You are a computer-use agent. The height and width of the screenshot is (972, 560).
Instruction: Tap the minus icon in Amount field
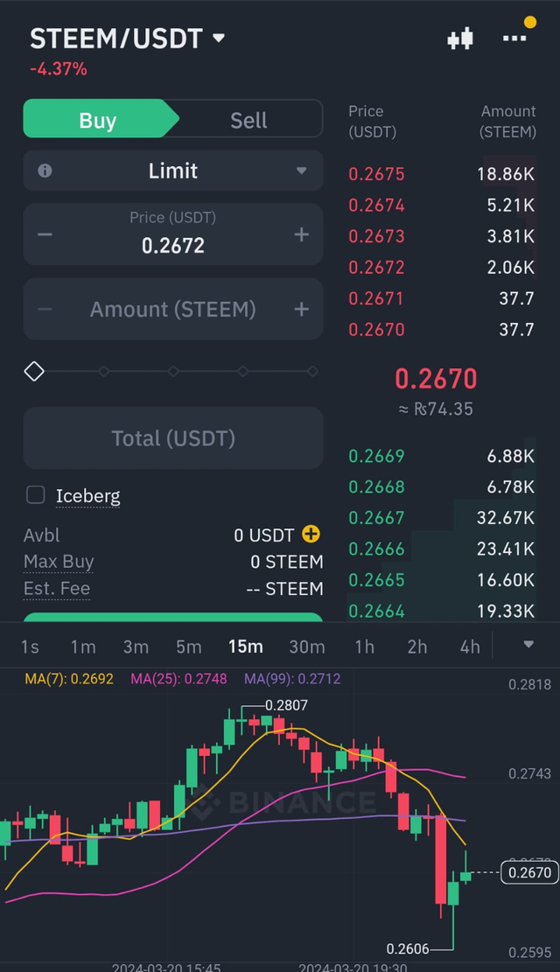[x=45, y=309]
